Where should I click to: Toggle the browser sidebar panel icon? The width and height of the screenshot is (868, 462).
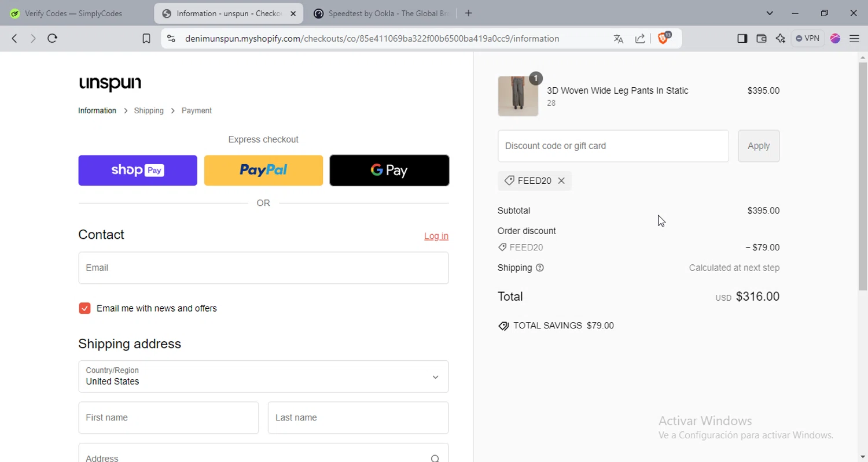tap(742, 38)
